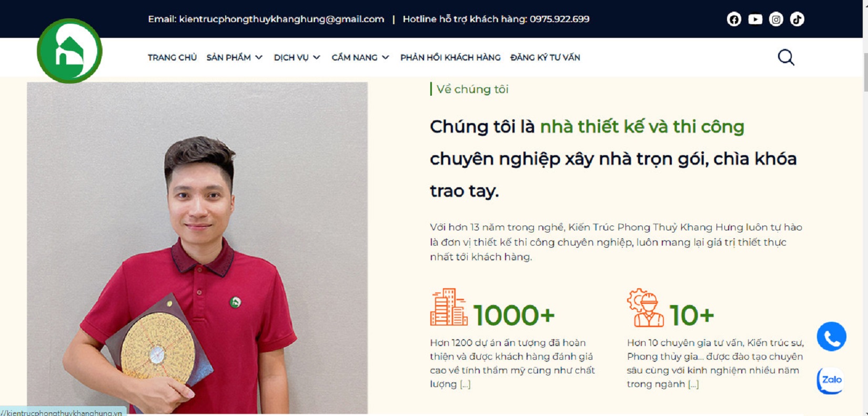This screenshot has height=416, width=868.
Task: Open the YouTube channel icon
Action: point(755,19)
